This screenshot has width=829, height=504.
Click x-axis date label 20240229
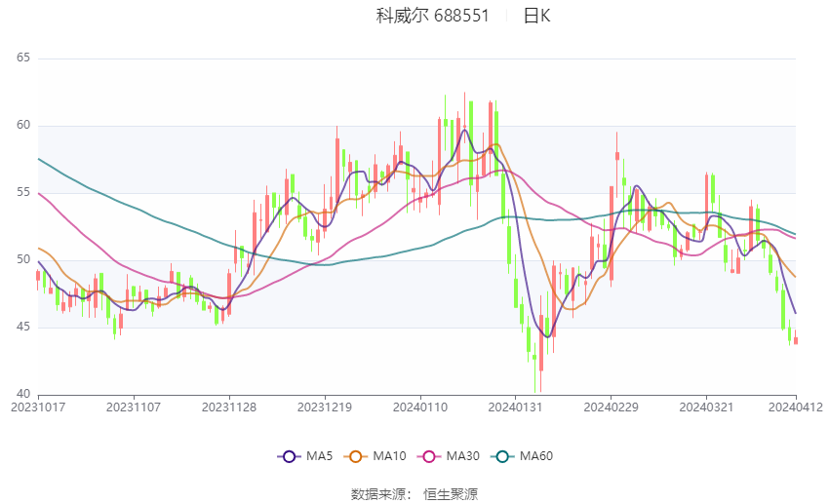tap(612, 407)
